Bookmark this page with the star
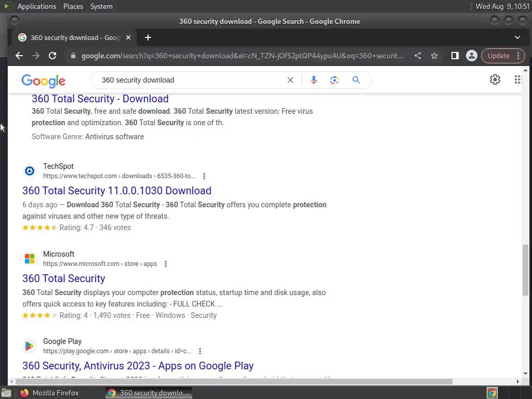This screenshot has width=532, height=399. [x=434, y=56]
